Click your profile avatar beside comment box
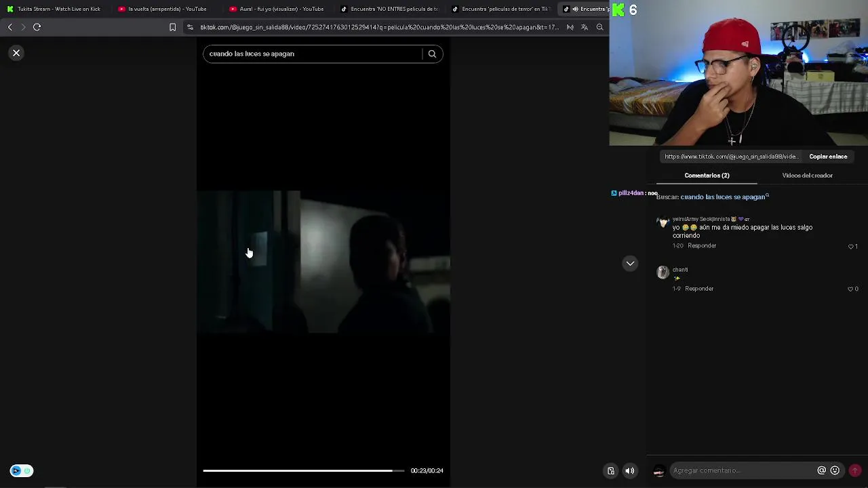 658,471
